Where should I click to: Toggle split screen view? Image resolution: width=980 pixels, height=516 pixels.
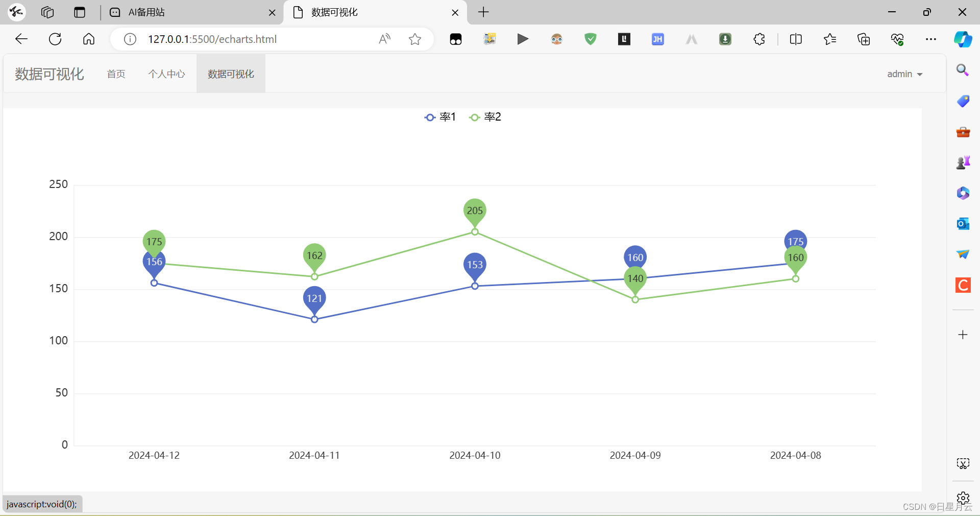[796, 39]
